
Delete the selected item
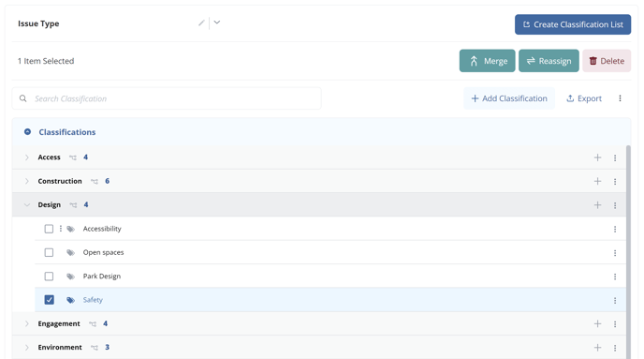607,61
